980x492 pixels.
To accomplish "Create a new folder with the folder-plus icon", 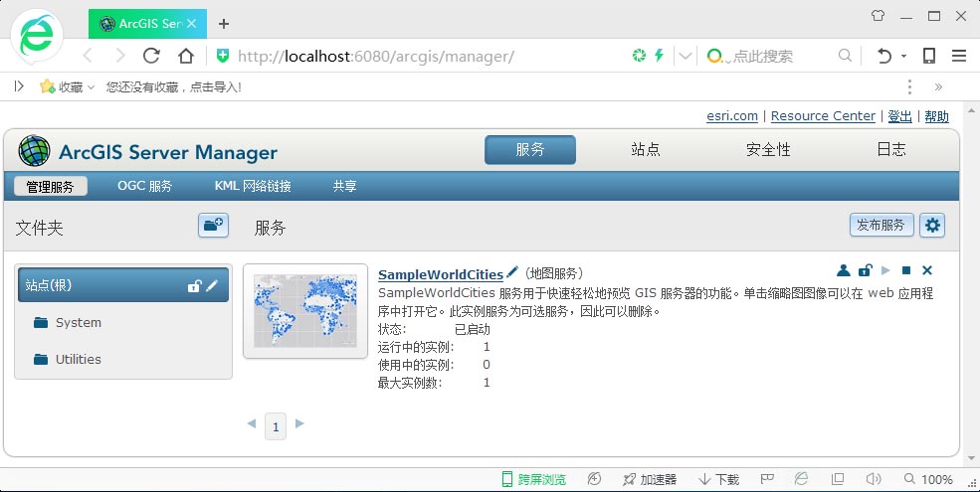I will pos(213,225).
